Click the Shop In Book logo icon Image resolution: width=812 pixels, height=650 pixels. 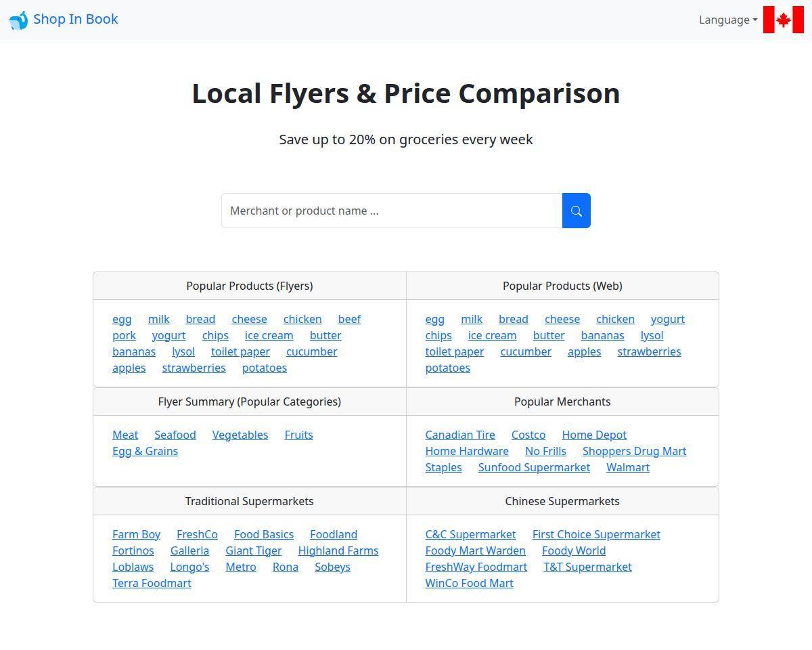click(18, 20)
